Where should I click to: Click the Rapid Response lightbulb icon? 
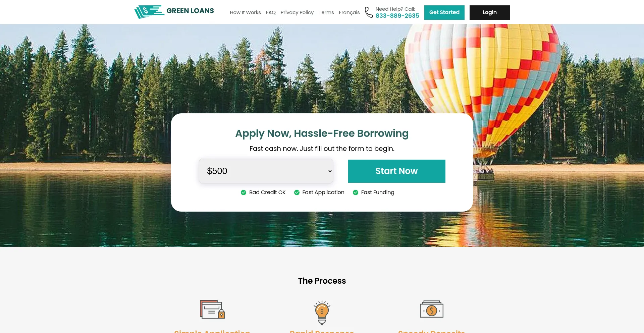pyautogui.click(x=322, y=313)
